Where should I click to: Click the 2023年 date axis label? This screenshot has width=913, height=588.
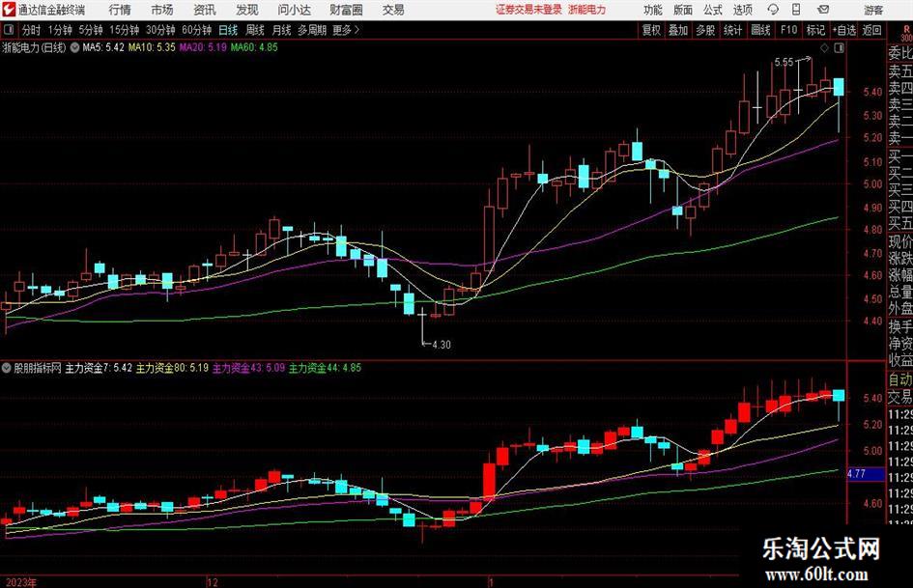[x=20, y=582]
